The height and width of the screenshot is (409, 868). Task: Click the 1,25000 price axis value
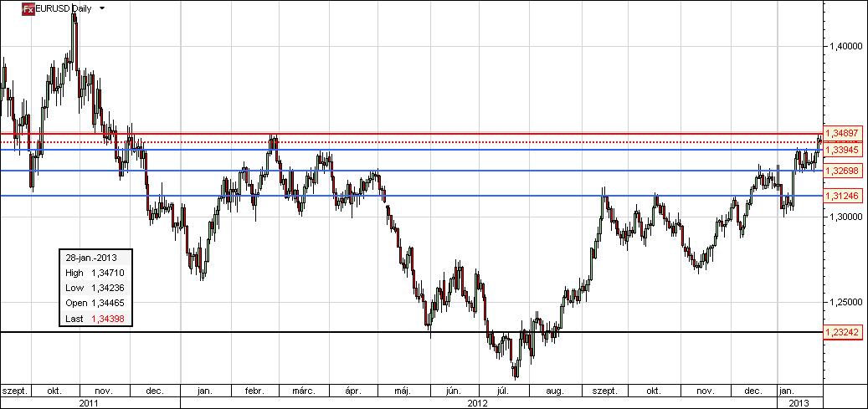pos(845,302)
